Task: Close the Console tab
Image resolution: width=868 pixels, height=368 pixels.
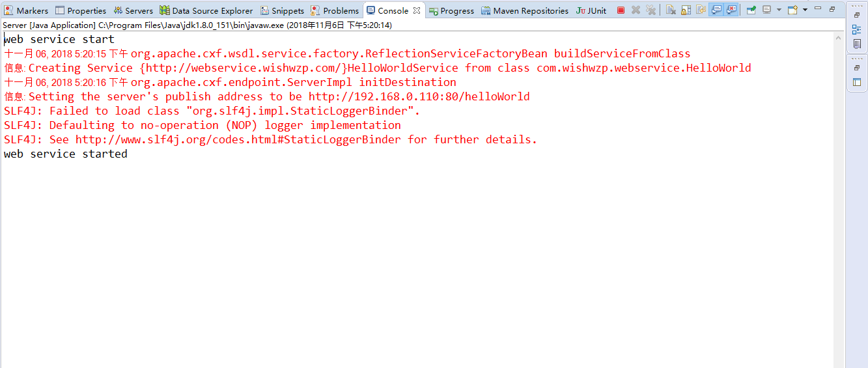Action: [x=417, y=10]
